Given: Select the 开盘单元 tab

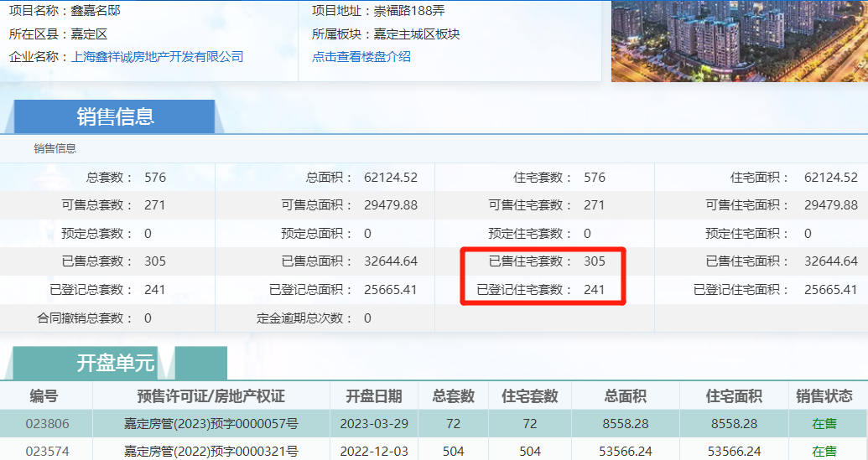Looking at the screenshot, I should (86, 364).
